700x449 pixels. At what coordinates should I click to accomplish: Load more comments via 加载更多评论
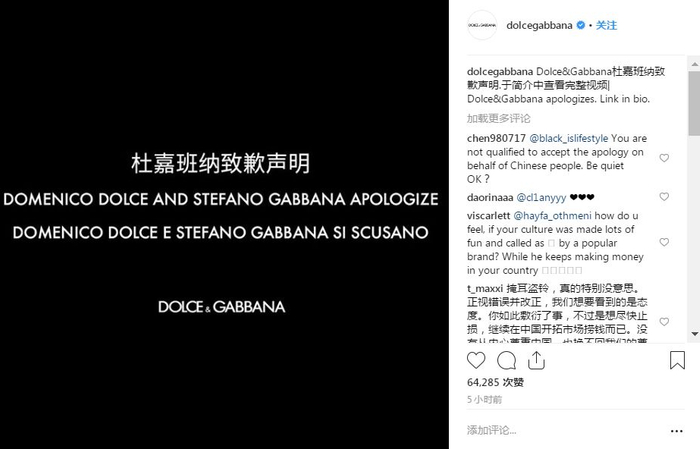[499, 119]
